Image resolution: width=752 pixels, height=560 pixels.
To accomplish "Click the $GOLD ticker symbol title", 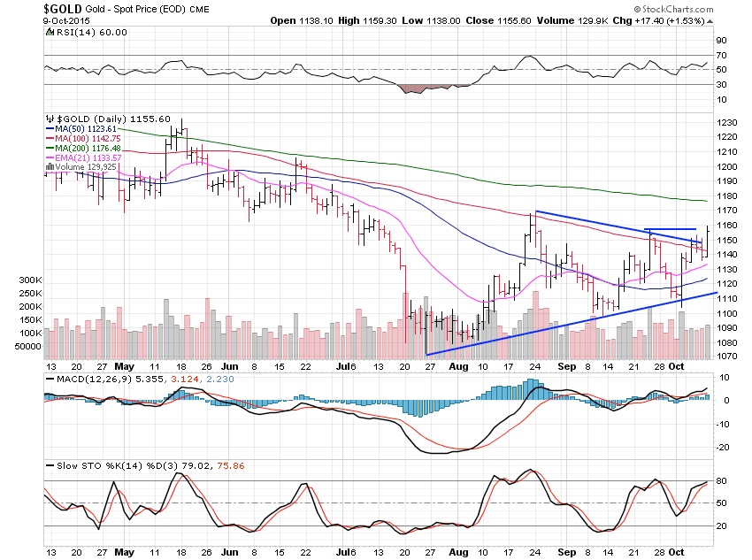I will [63, 9].
